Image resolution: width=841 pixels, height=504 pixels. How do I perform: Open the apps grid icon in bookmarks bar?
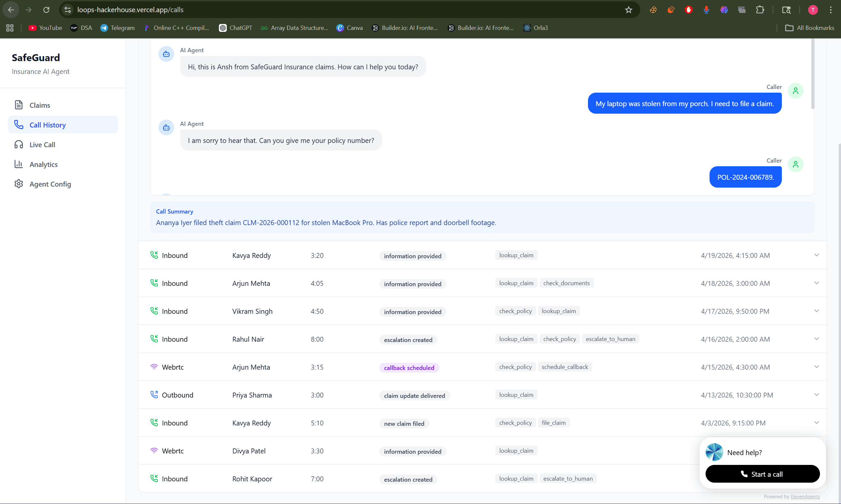click(x=10, y=28)
